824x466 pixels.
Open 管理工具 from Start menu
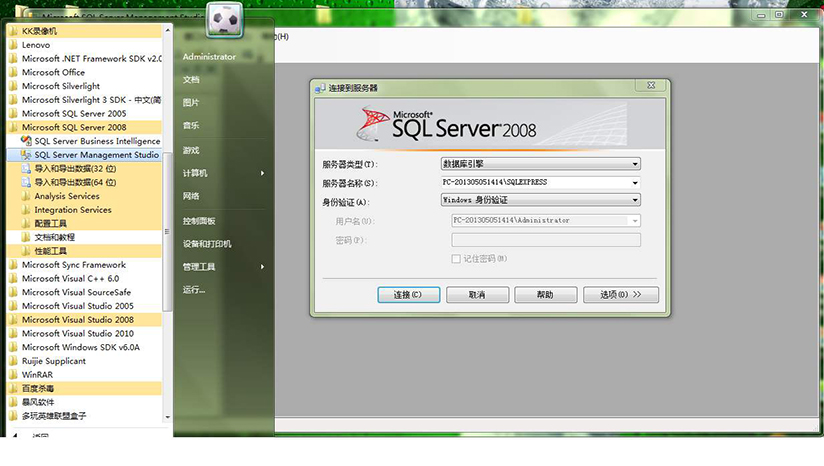pyautogui.click(x=199, y=267)
